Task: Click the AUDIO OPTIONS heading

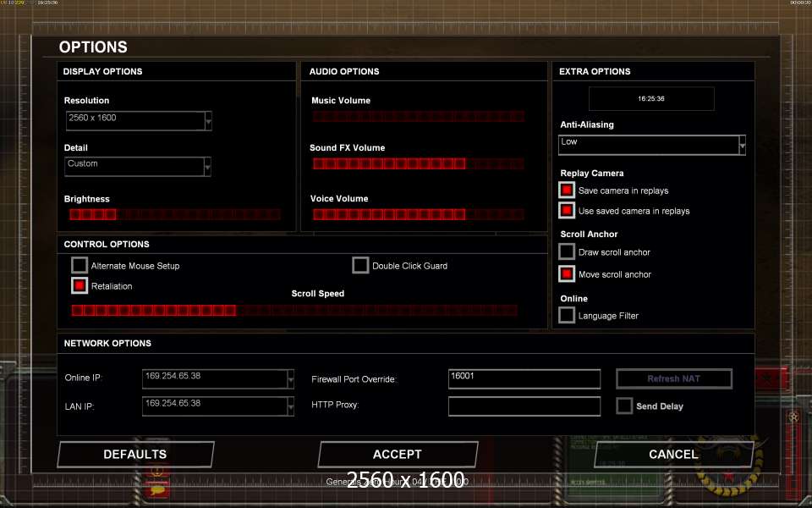Action: coord(344,71)
